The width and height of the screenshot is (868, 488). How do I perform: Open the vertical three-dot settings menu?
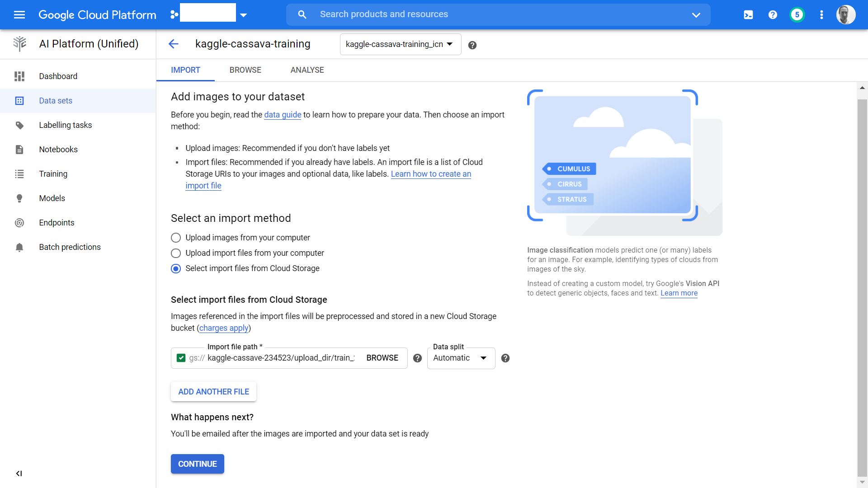(x=821, y=14)
